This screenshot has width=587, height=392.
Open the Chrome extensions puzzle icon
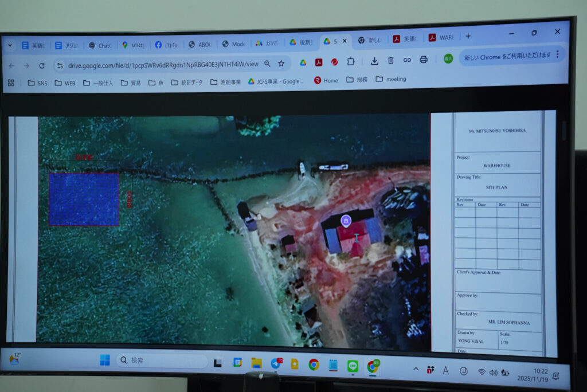(x=351, y=62)
